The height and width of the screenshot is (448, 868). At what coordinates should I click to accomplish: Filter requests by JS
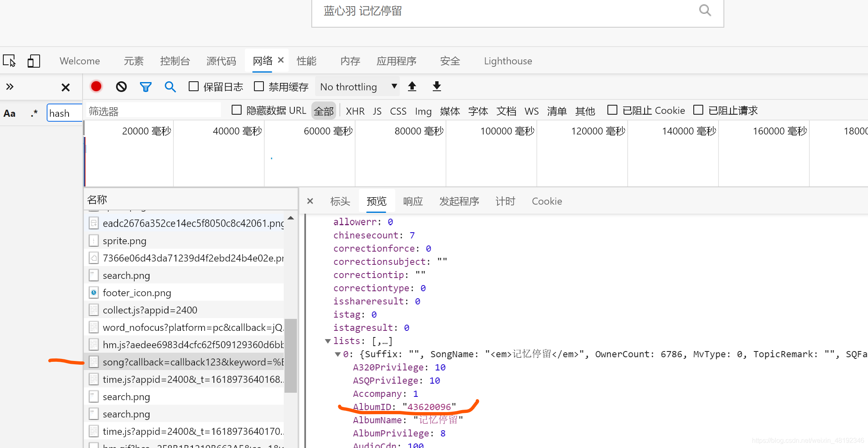(x=377, y=111)
